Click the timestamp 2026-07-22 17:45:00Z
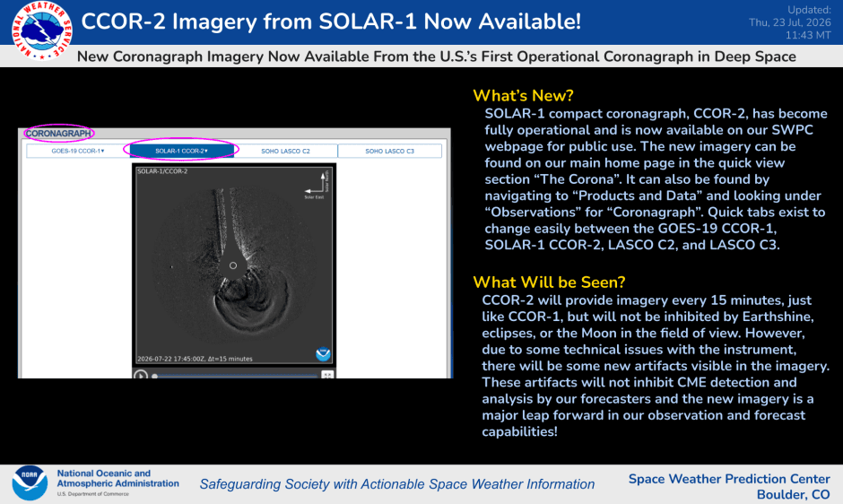843x504 pixels. 171,359
